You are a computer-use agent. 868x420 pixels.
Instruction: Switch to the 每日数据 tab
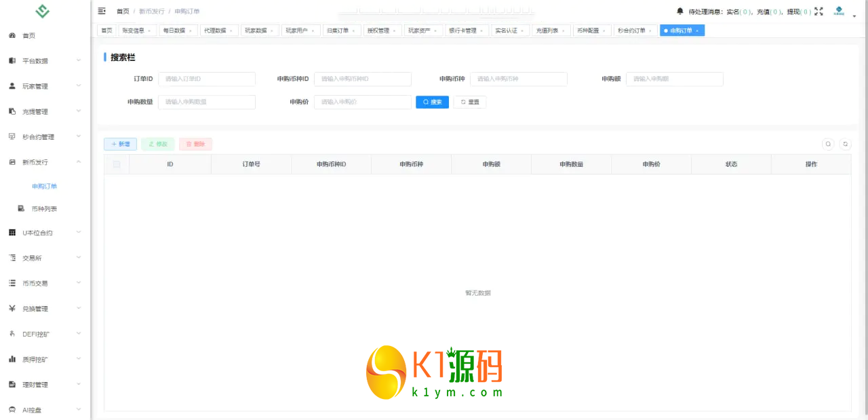tap(177, 31)
